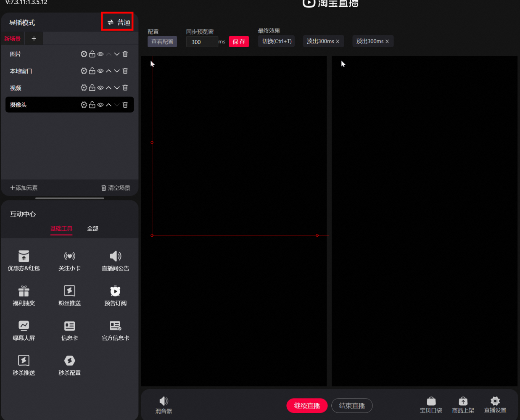The width and height of the screenshot is (520, 420).
Task: Hide the 摄像头 layer with eye icon
Action: (x=100, y=105)
